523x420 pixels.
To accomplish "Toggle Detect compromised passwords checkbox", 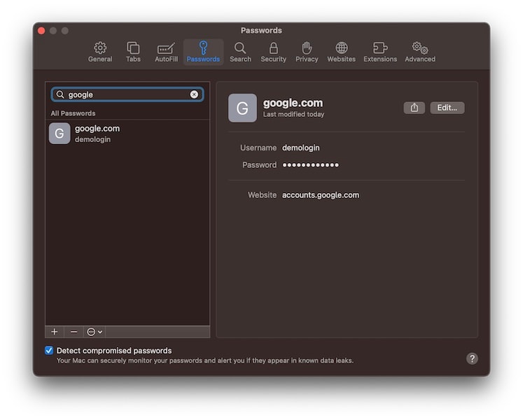I will coord(49,350).
